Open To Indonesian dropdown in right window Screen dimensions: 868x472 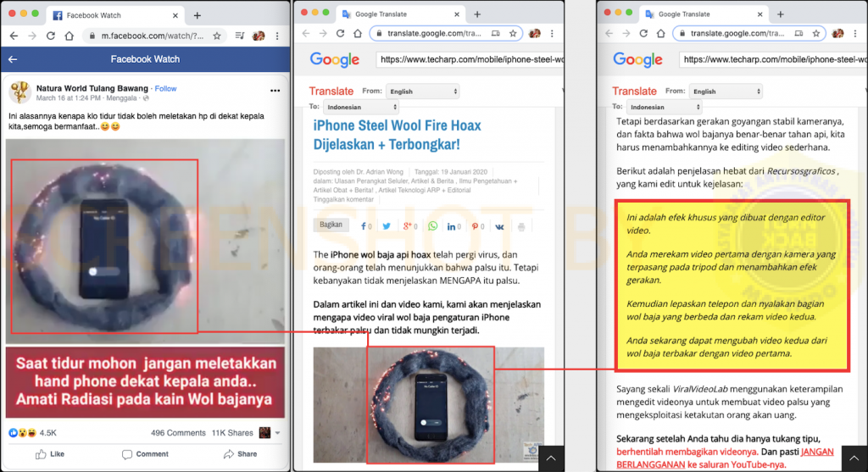[x=665, y=107]
